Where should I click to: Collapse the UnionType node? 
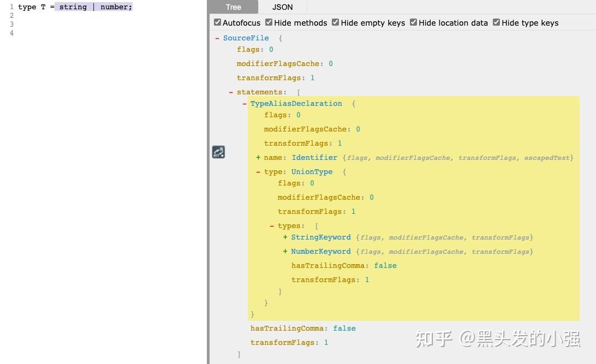(x=258, y=171)
